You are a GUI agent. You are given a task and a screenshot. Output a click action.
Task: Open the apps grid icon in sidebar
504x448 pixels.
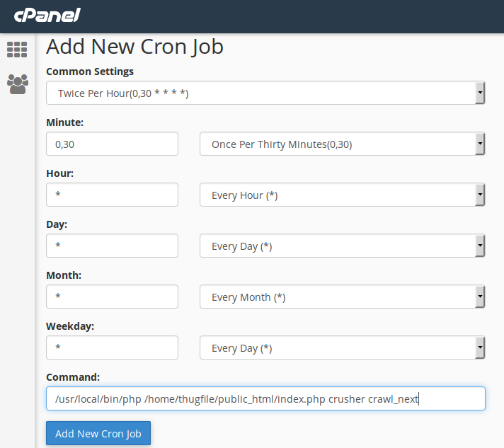tap(17, 49)
